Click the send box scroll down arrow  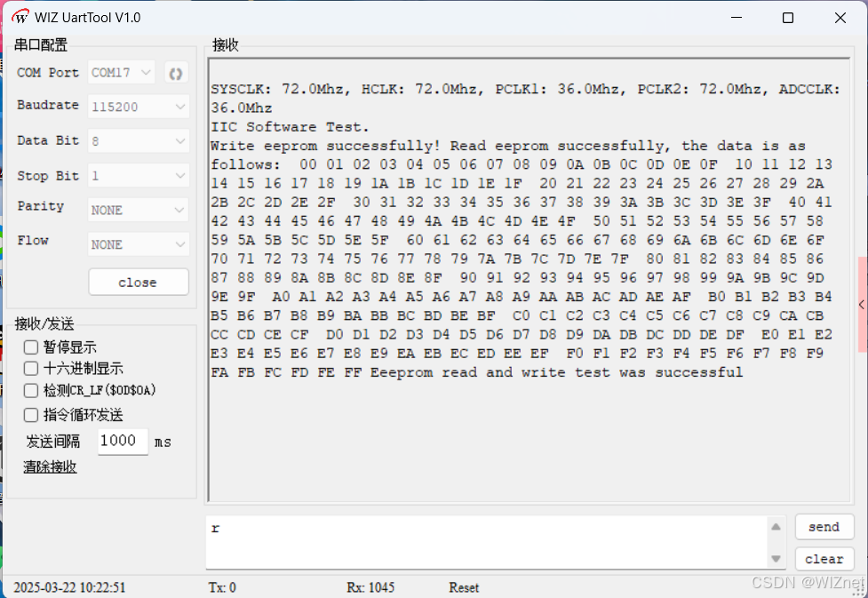pos(776,559)
